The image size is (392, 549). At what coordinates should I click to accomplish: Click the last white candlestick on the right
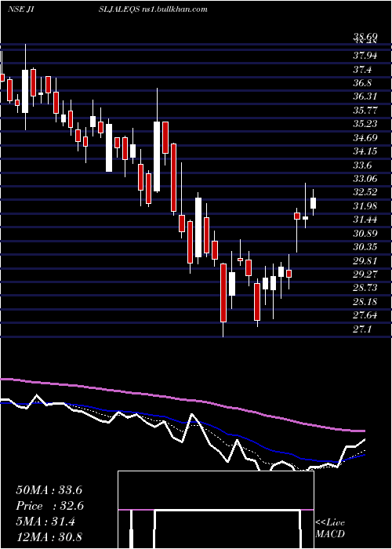click(x=313, y=202)
